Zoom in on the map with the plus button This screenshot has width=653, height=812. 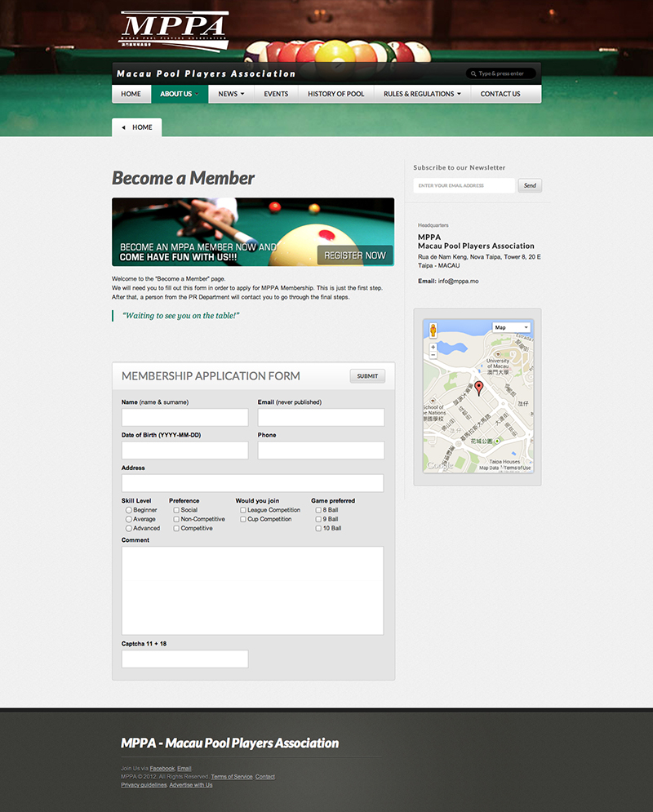pyautogui.click(x=433, y=347)
